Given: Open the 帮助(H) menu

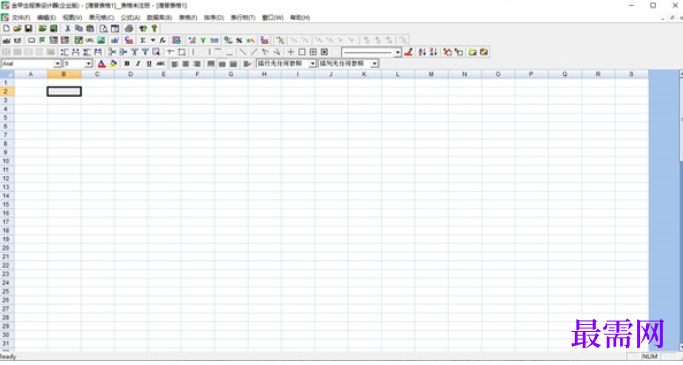Looking at the screenshot, I should click(x=300, y=18).
